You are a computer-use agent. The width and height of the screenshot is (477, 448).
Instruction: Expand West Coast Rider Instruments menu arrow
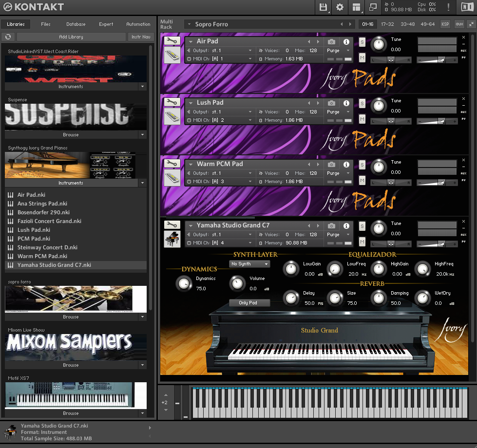coord(142,87)
